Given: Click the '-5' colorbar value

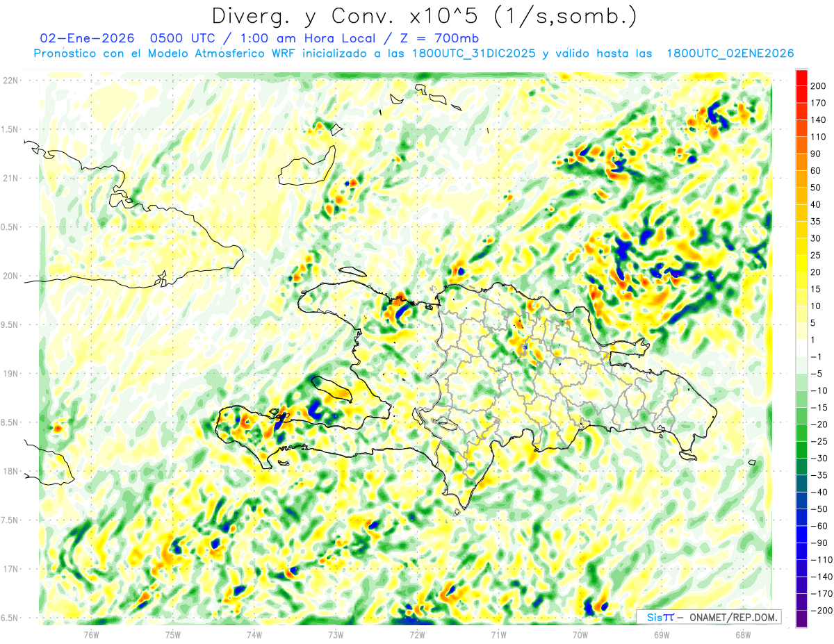Looking at the screenshot, I should tap(816, 374).
